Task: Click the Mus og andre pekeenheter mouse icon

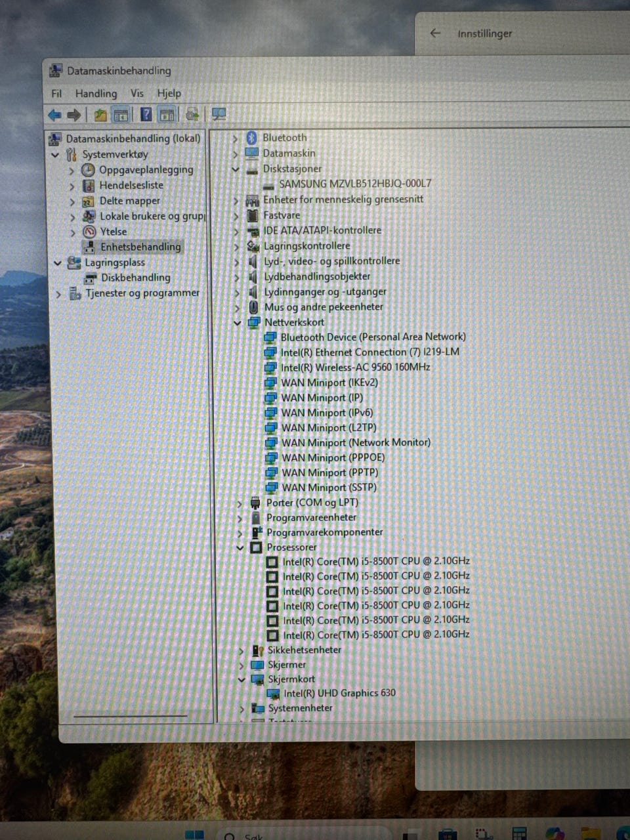Action: coord(254,306)
